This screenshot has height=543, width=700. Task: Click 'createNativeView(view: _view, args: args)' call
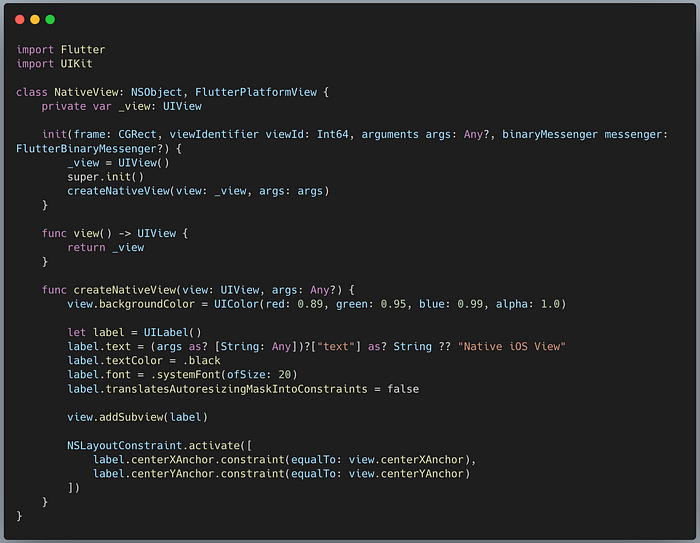point(198,191)
